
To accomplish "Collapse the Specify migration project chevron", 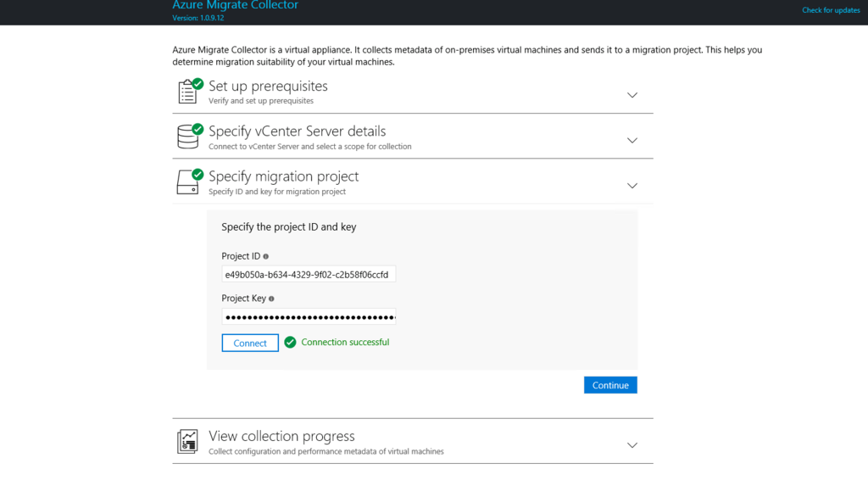I will coord(632,187).
